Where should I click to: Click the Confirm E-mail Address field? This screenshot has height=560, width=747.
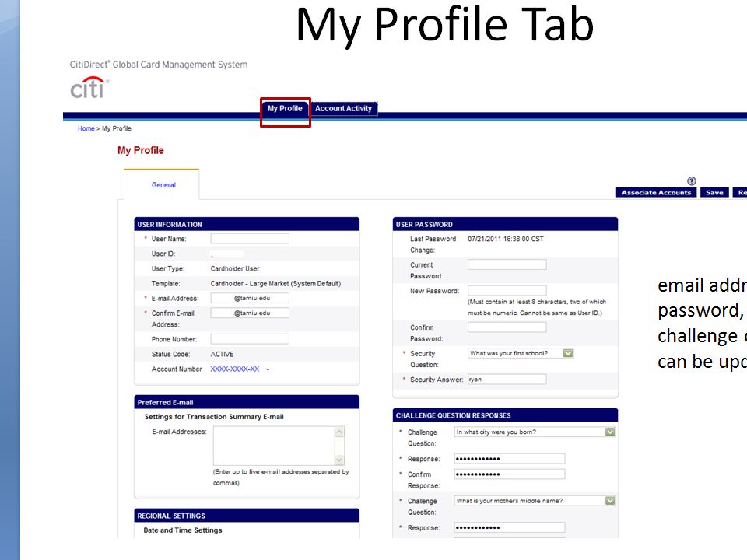pos(250,313)
